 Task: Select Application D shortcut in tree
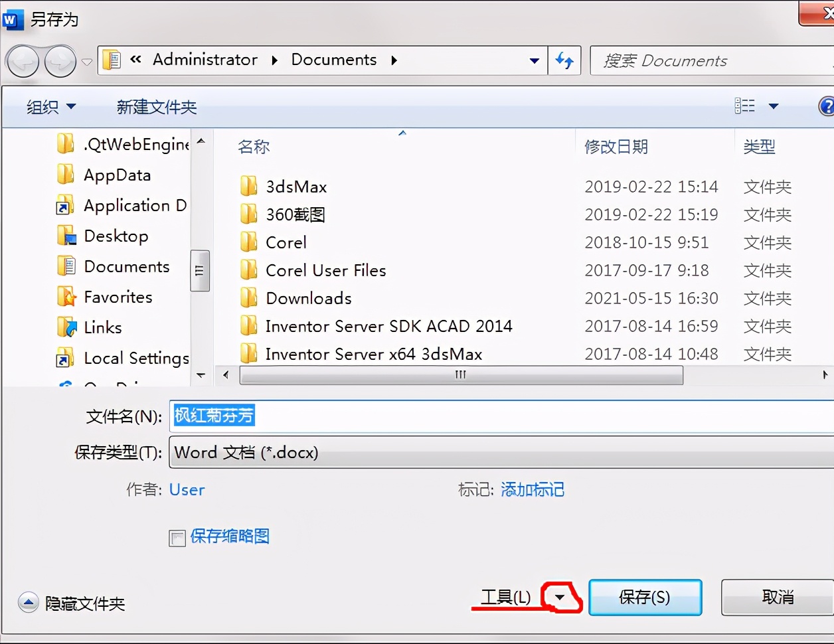pos(122,205)
